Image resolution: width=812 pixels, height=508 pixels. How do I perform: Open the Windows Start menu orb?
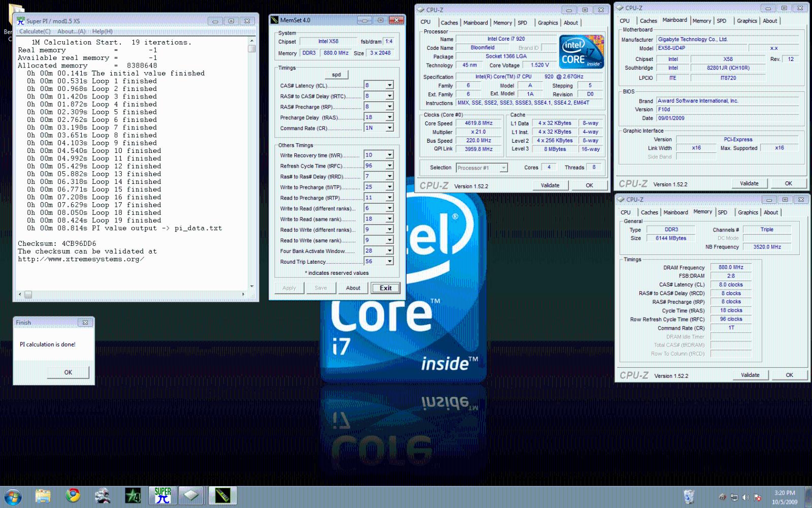click(x=13, y=496)
